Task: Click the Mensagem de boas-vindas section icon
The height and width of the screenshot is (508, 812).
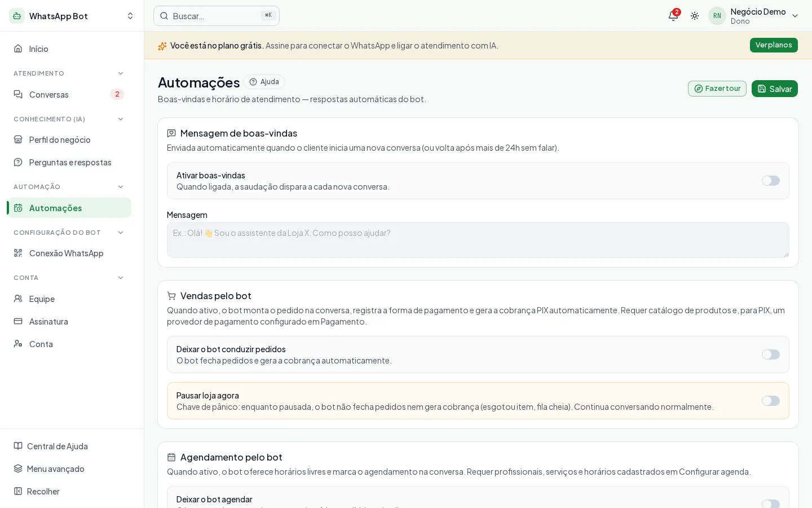Action: click(171, 133)
